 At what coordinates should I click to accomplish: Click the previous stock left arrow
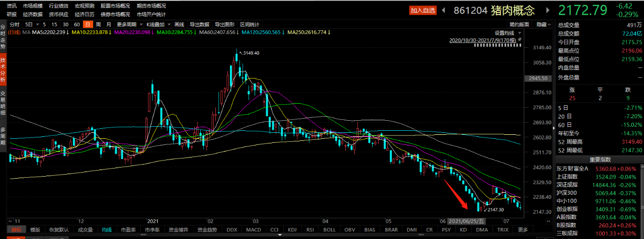(443, 11)
